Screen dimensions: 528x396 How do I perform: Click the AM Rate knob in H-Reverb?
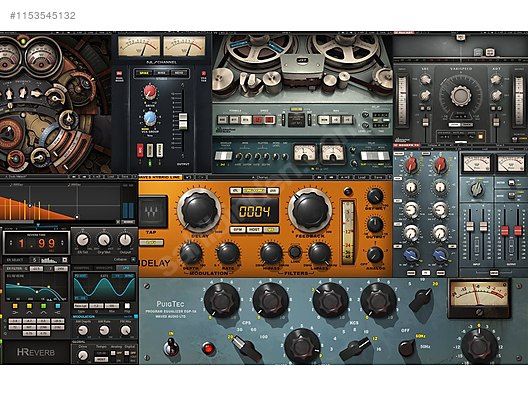(104, 330)
